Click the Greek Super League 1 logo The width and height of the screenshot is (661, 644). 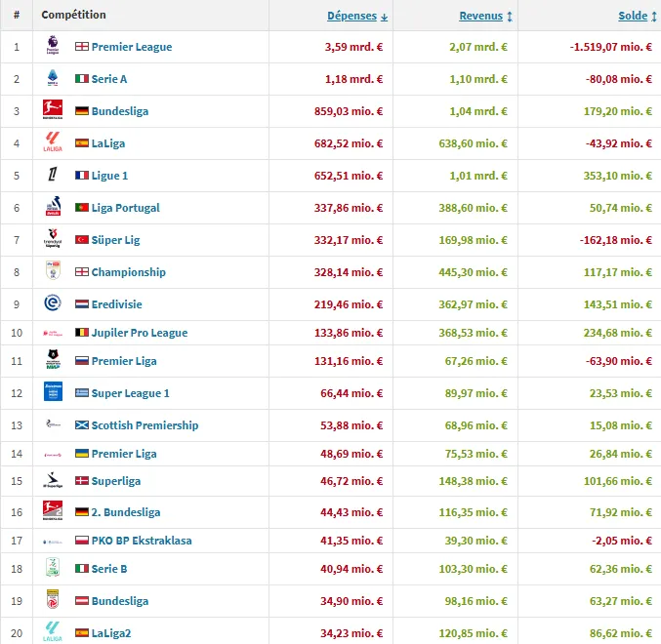point(53,392)
